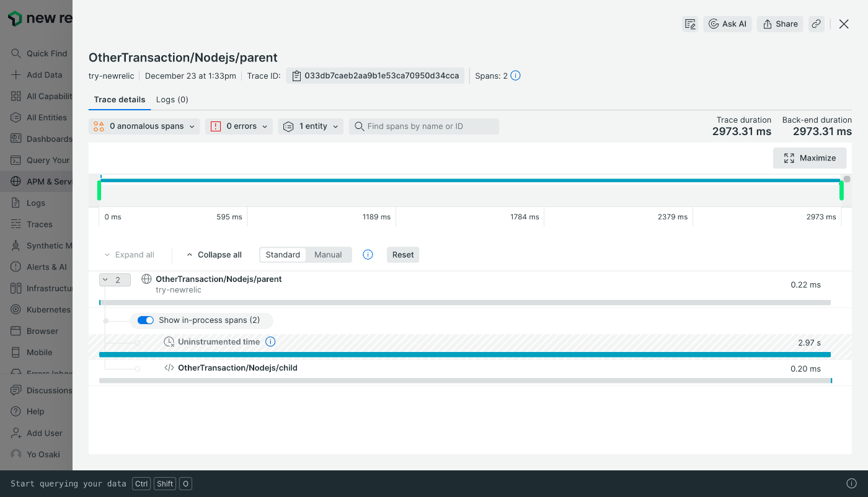Click the code icon of the child span
Screen dimensions: 868x497
point(169,368)
